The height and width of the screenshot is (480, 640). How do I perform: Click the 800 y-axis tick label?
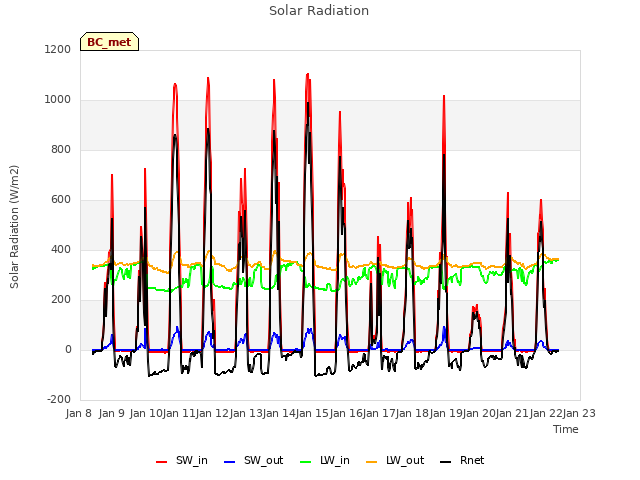tap(61, 149)
